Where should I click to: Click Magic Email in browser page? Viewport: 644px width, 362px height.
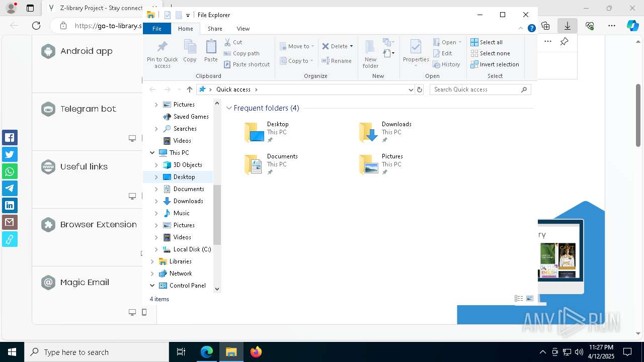(85, 282)
